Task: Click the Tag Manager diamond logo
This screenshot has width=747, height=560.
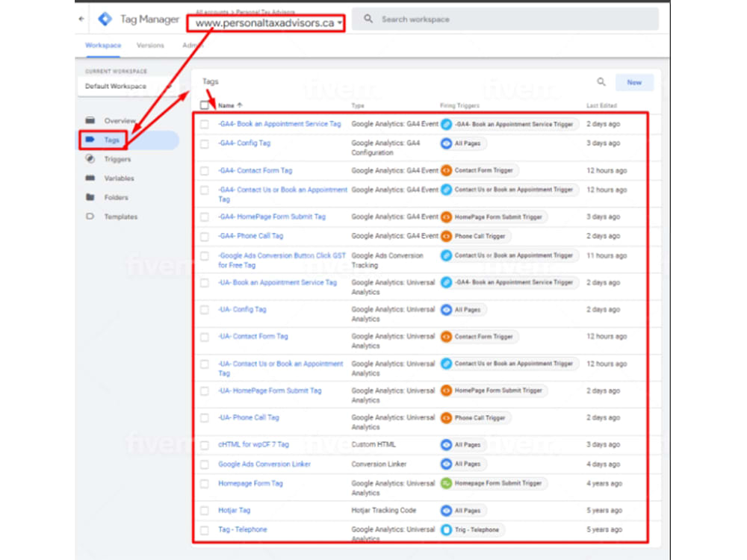Action: [x=105, y=19]
